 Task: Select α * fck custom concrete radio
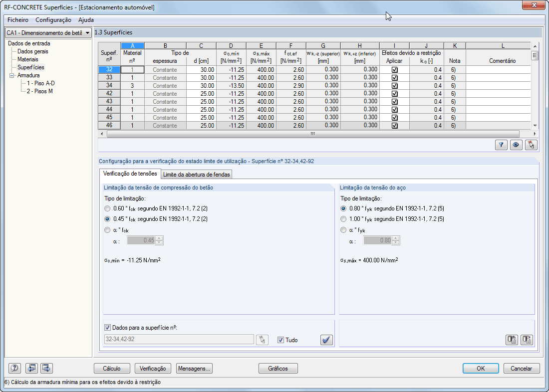pyautogui.click(x=107, y=230)
